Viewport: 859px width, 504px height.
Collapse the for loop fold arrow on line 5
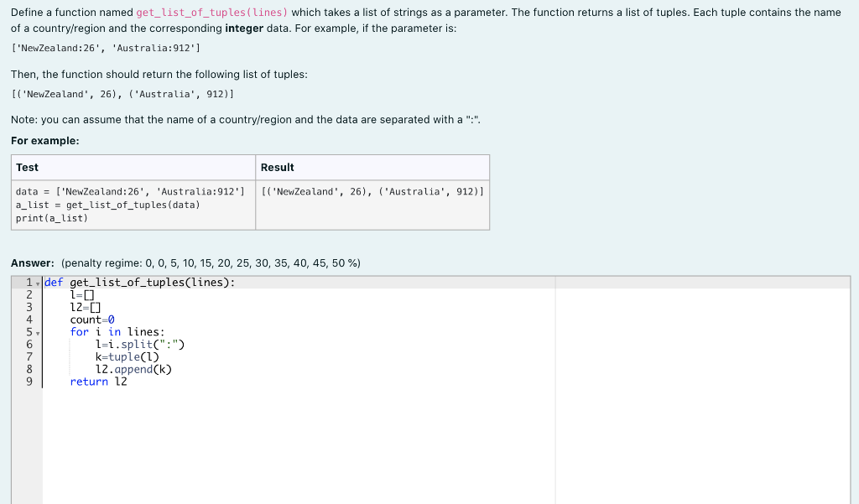pyautogui.click(x=38, y=332)
